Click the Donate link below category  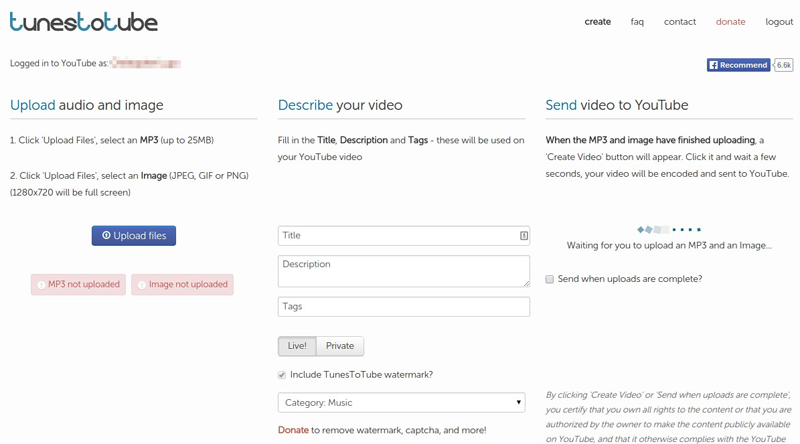tap(293, 430)
